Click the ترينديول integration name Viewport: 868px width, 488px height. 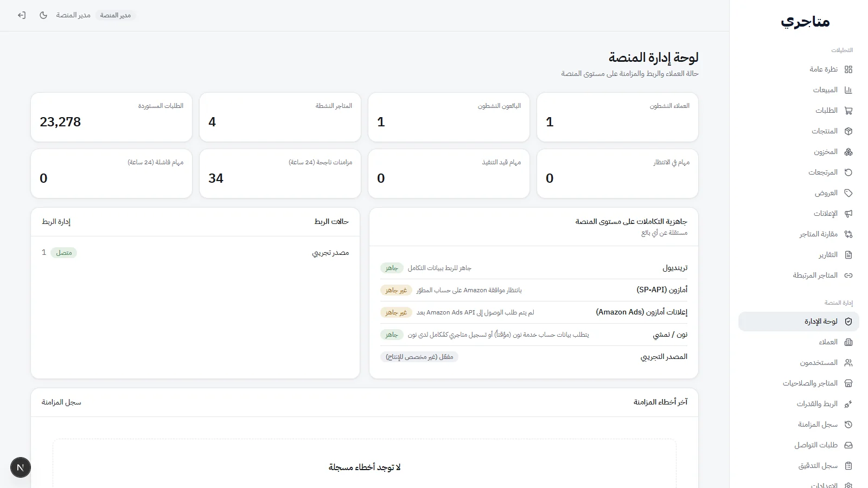[675, 268]
